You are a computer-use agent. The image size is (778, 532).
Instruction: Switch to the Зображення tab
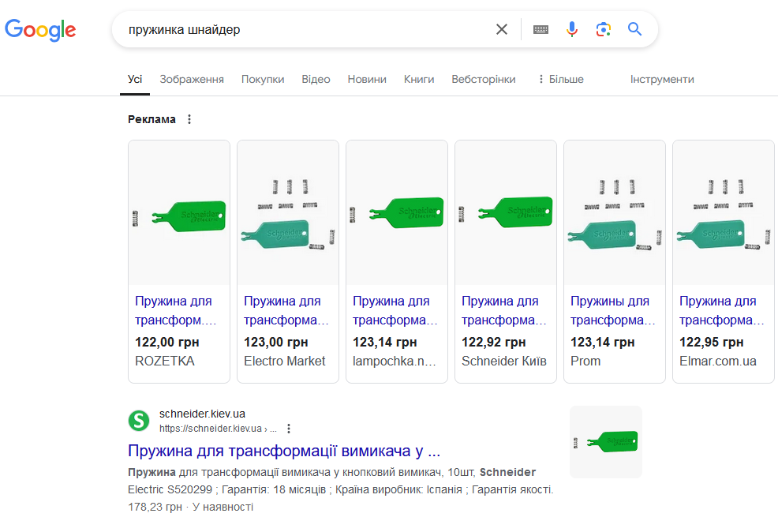click(192, 79)
